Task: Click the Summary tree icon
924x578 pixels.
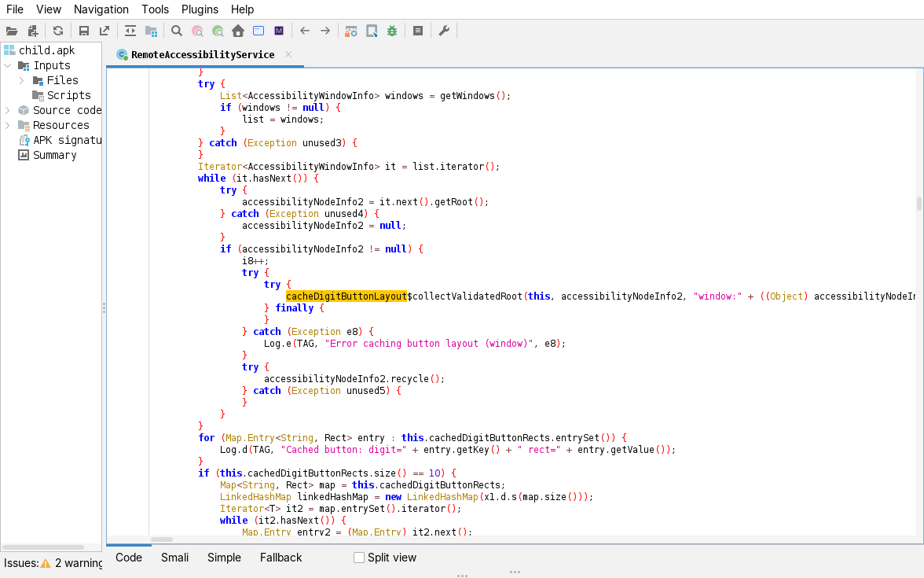Action: pos(24,155)
